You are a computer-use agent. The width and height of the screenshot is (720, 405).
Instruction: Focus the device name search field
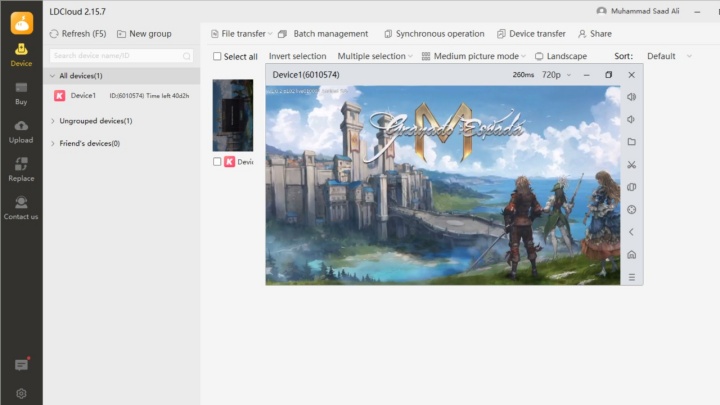(121, 56)
